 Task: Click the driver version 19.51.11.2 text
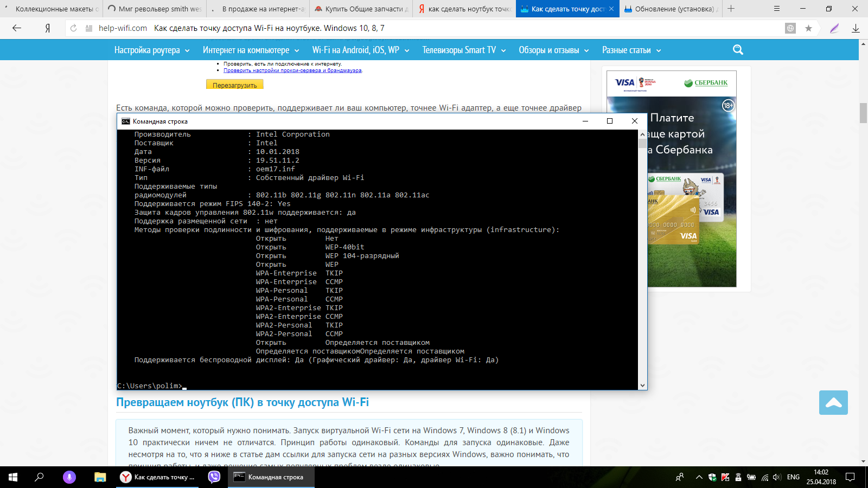click(278, 160)
